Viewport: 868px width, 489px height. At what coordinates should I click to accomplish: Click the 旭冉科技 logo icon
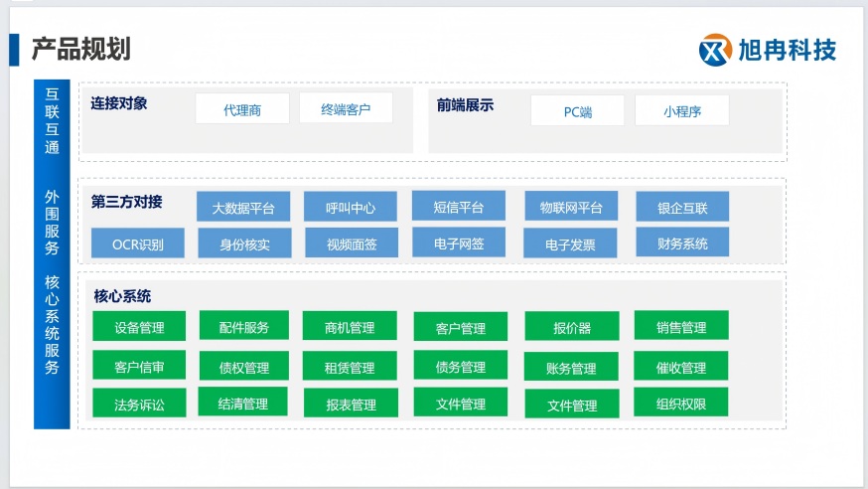click(715, 50)
